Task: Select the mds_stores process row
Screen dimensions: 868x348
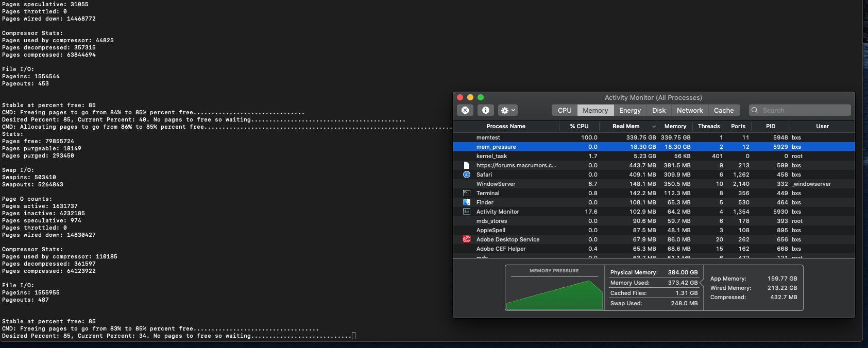Action: pyautogui.click(x=654, y=221)
